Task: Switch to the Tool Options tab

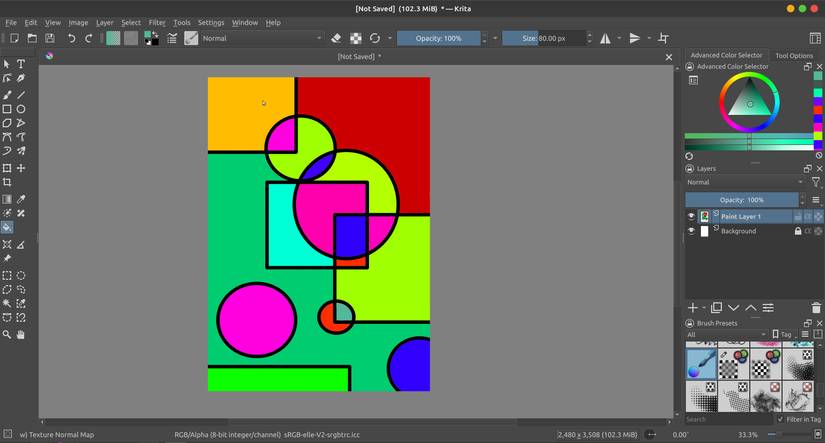Action: coord(794,56)
